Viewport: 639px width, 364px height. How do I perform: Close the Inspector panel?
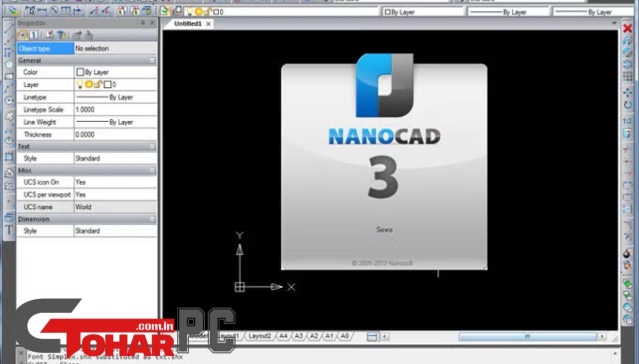[152, 23]
